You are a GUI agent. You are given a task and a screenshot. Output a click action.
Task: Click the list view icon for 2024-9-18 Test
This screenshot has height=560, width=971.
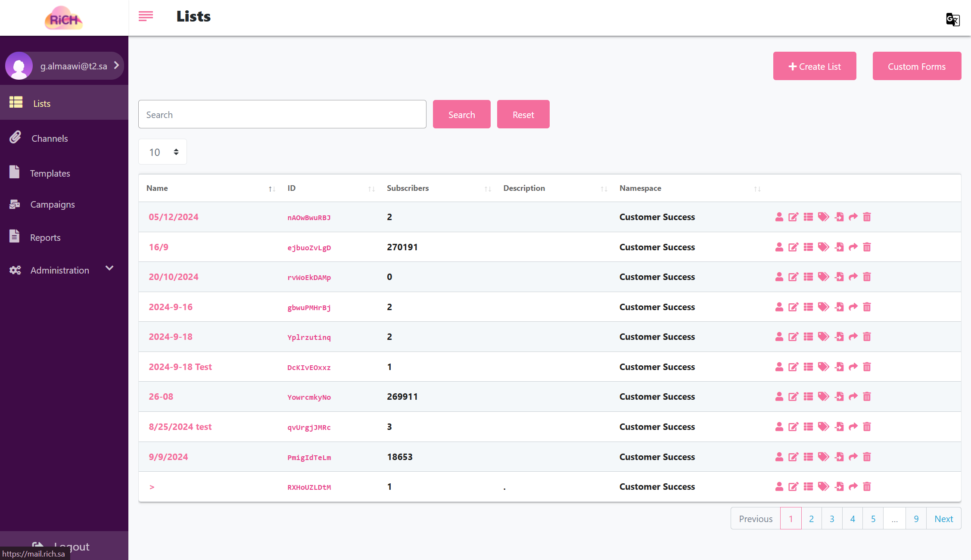[x=808, y=367]
